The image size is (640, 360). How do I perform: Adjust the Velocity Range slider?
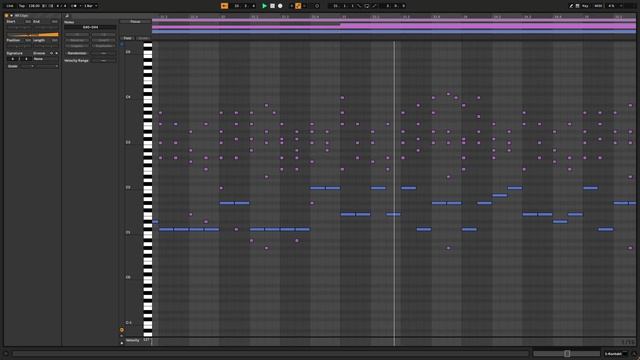pos(103,60)
